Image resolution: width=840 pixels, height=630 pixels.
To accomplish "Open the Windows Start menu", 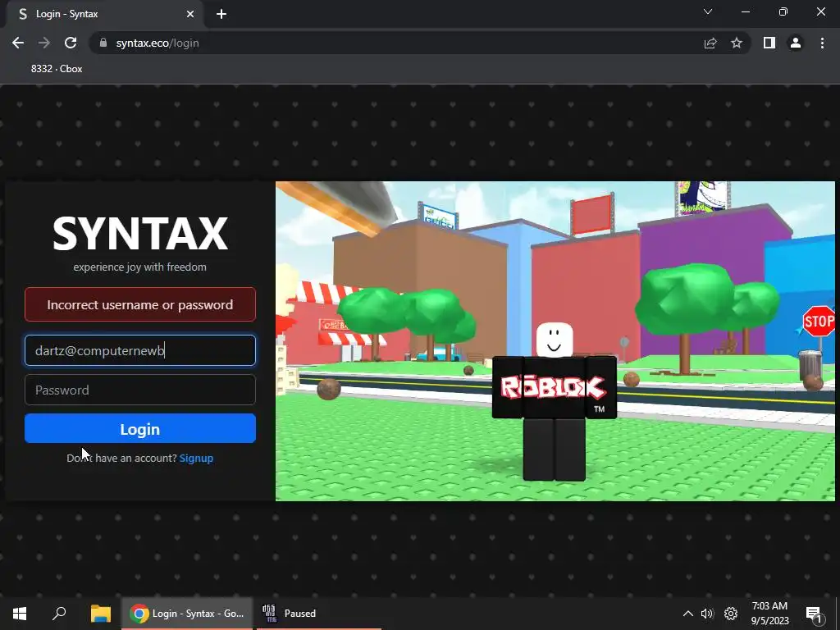I will click(20, 614).
